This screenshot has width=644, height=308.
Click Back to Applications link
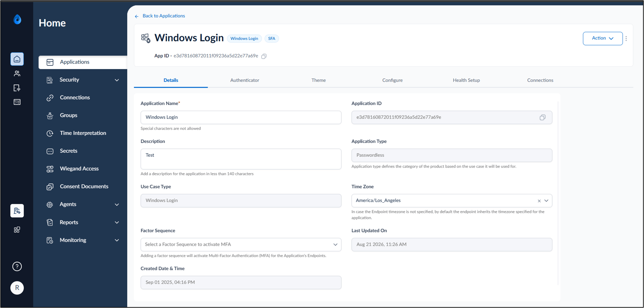[164, 16]
